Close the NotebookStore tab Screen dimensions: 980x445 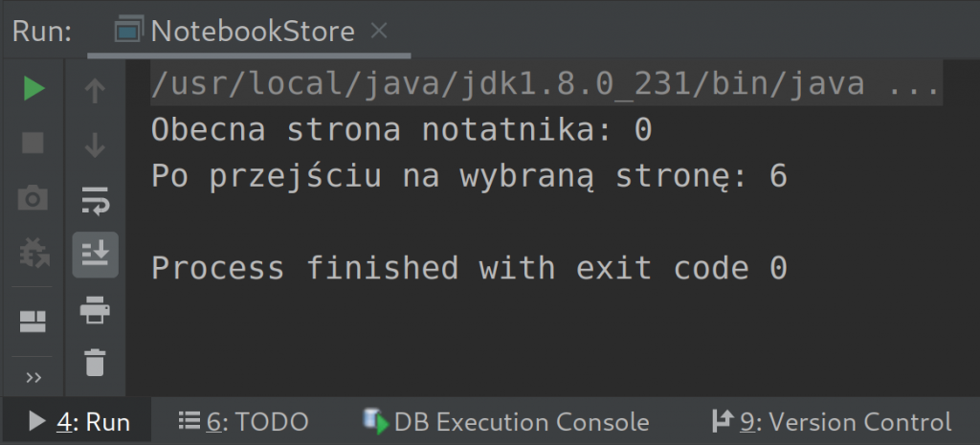[x=379, y=32]
